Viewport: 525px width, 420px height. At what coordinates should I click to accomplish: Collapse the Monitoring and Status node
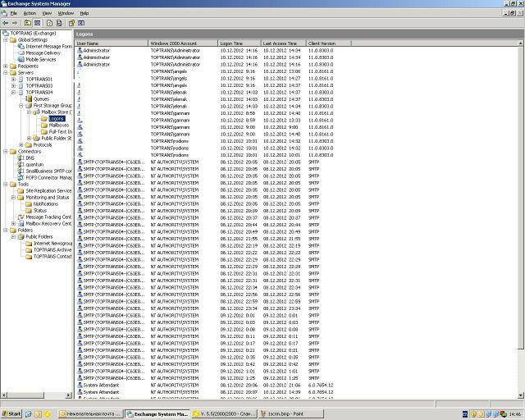point(13,197)
